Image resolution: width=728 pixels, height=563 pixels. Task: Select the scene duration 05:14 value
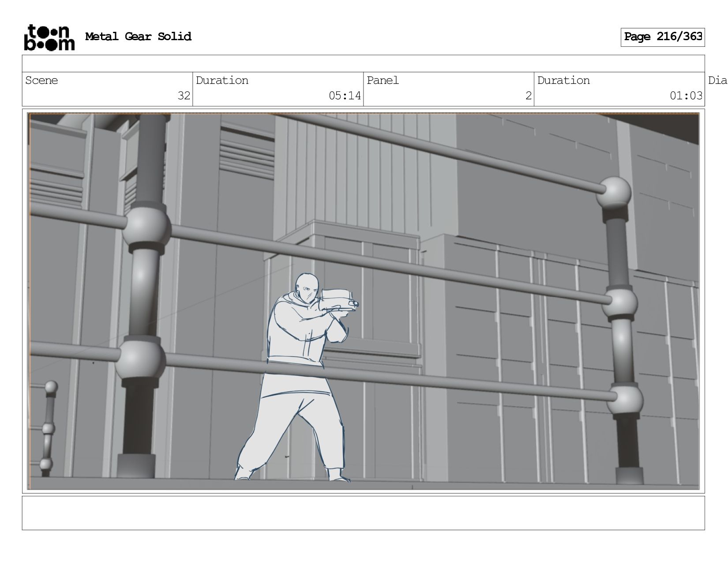pyautogui.click(x=345, y=96)
